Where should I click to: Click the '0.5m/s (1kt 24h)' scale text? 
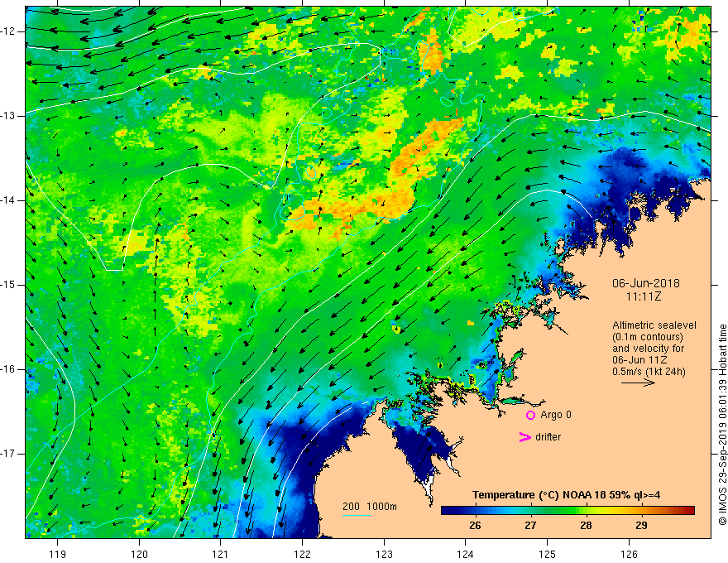tap(649, 372)
